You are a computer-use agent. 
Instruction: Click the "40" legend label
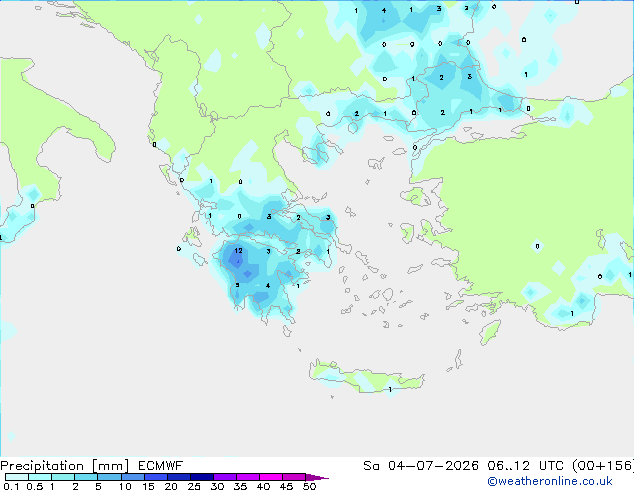click(263, 486)
